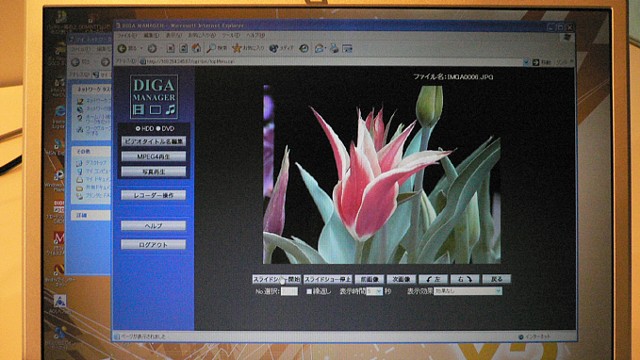
Task: Open the Favorites (お気に入り) menu
Action: click(x=202, y=36)
